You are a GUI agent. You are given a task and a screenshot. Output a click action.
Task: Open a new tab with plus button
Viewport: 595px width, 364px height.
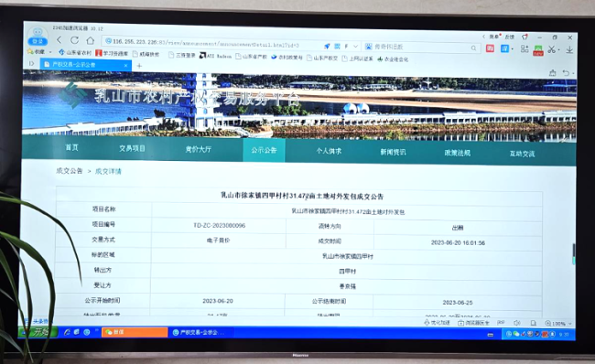[x=139, y=66]
